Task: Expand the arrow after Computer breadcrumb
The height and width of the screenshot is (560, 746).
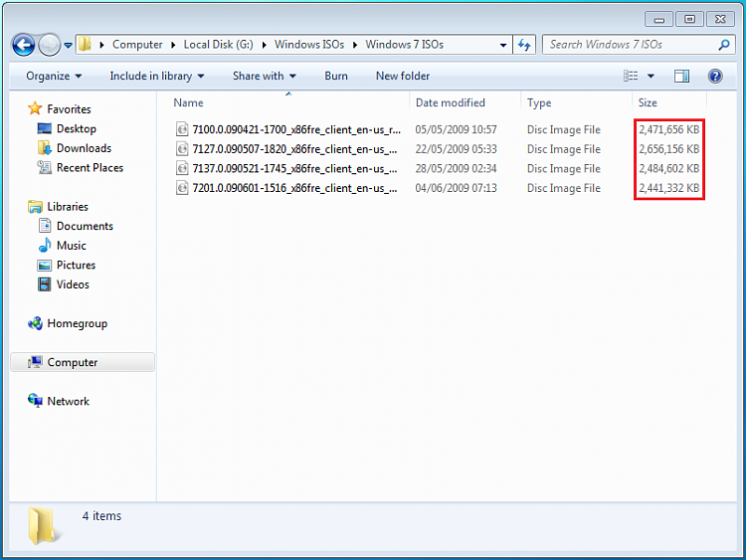Action: click(x=173, y=45)
